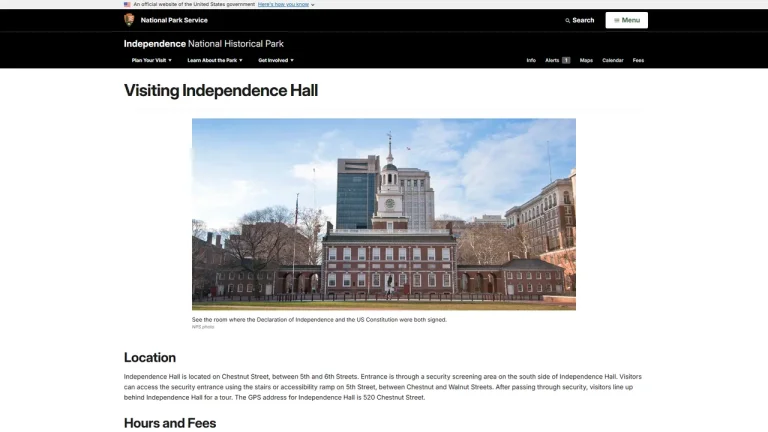
Task: Click the hamburger icon in the Menu button
Action: point(617,21)
